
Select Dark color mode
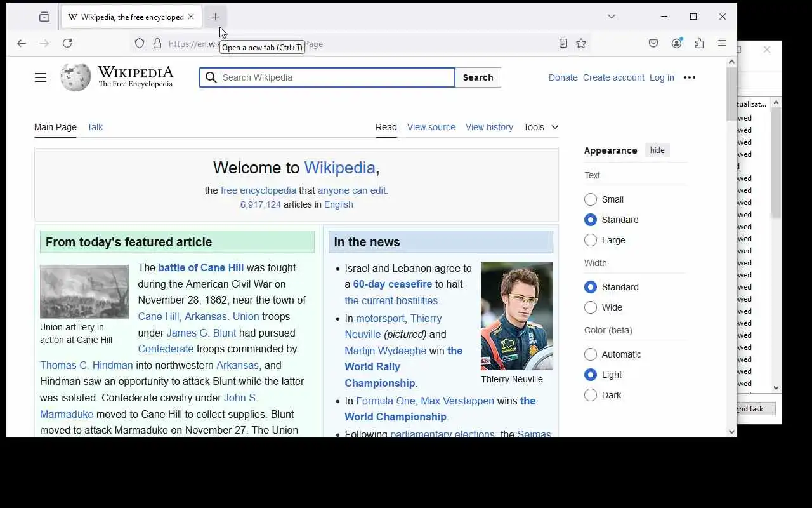coord(591,395)
